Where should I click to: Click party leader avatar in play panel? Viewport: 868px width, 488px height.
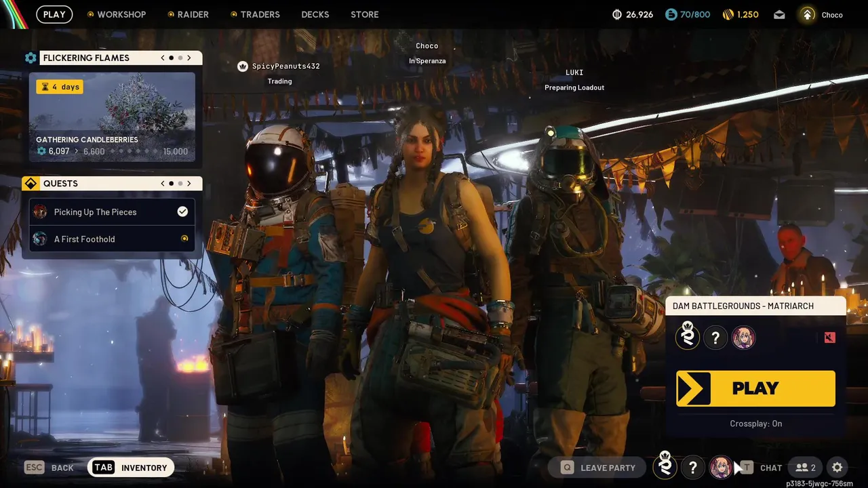click(x=688, y=337)
